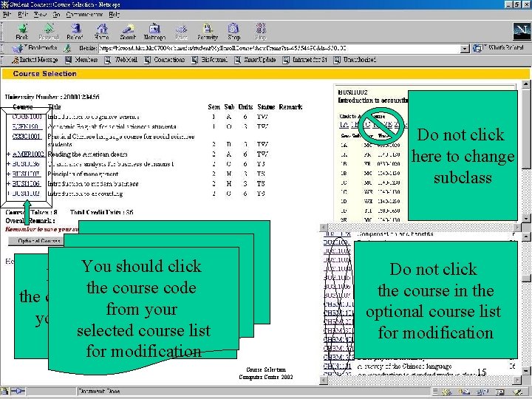Click course code for Principles of management
Viewport: 532px width, 399px height.
pos(26,174)
